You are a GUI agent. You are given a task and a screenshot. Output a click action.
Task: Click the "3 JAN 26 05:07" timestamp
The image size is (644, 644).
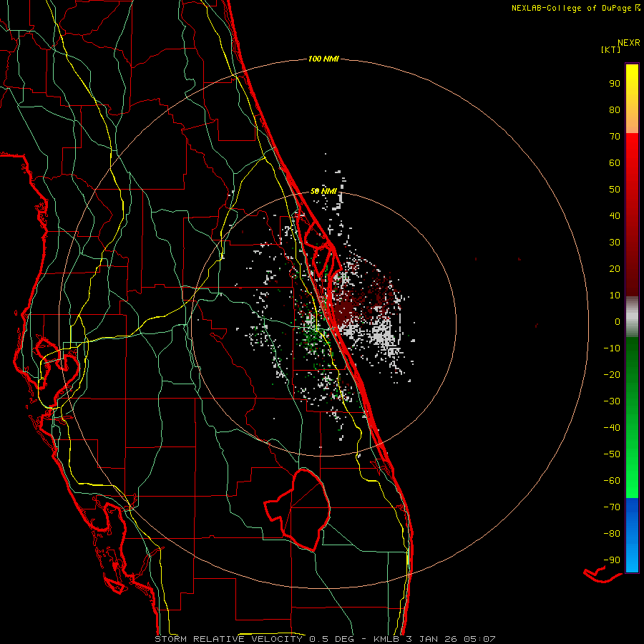(x=452, y=639)
